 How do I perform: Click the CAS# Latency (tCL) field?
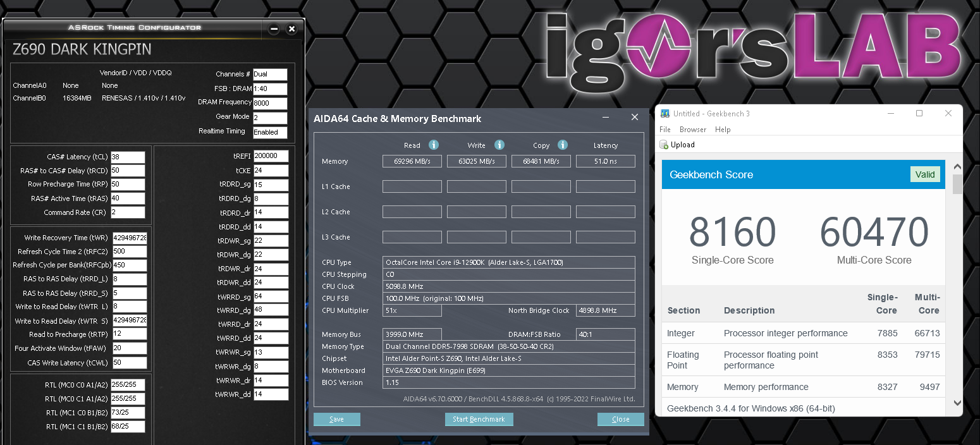128,157
